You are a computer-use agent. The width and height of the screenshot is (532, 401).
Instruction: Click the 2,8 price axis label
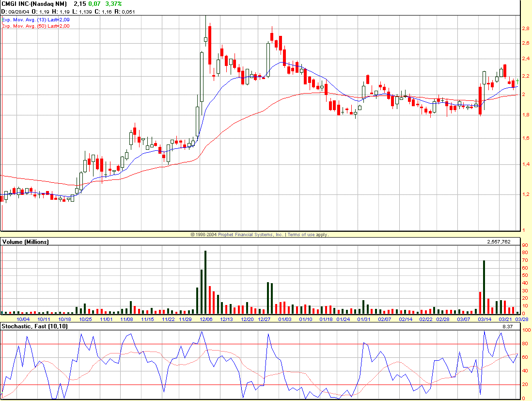[525, 29]
